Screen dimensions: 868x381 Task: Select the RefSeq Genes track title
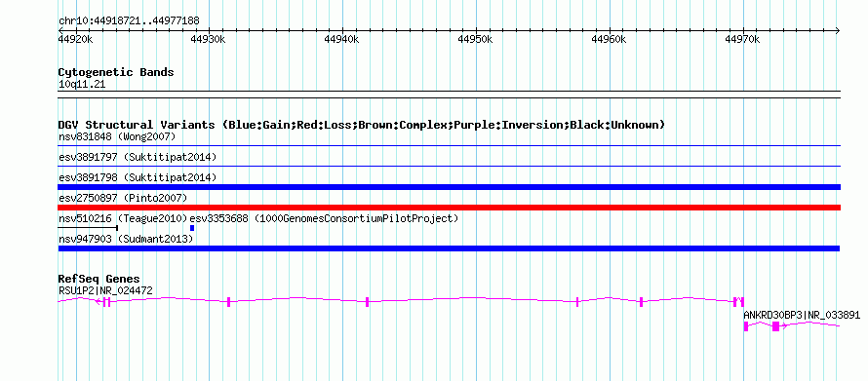pos(99,280)
